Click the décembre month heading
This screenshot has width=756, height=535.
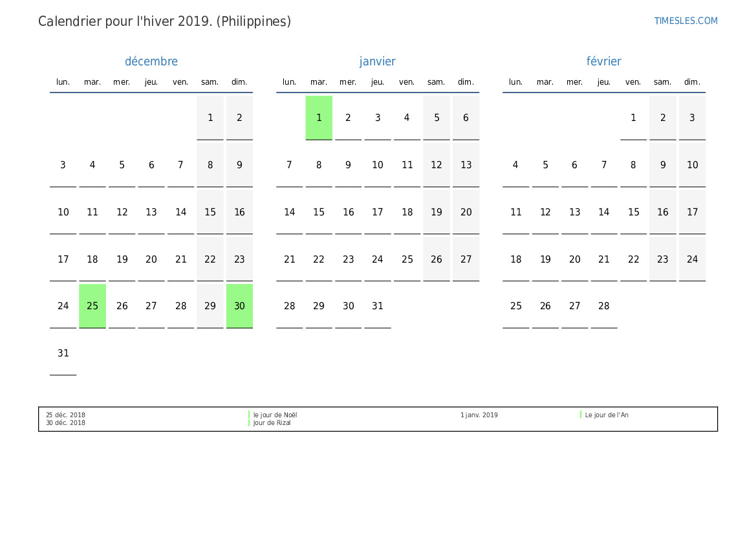point(151,61)
